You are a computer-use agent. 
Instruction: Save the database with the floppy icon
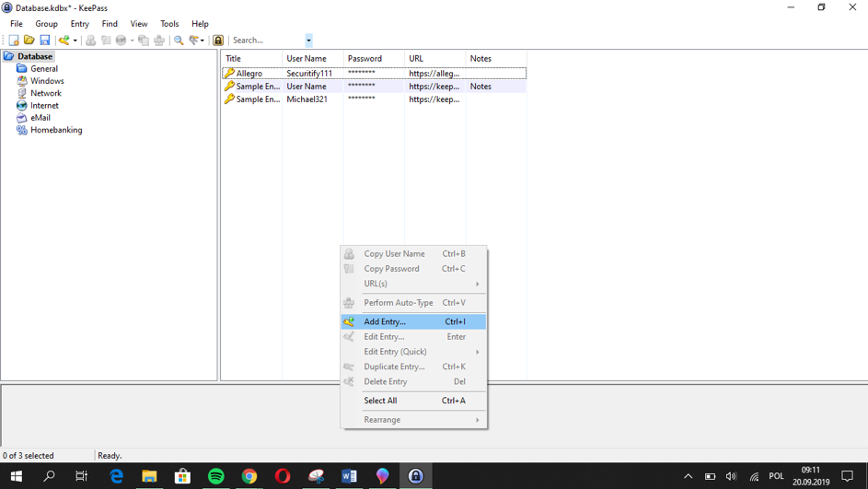point(45,41)
